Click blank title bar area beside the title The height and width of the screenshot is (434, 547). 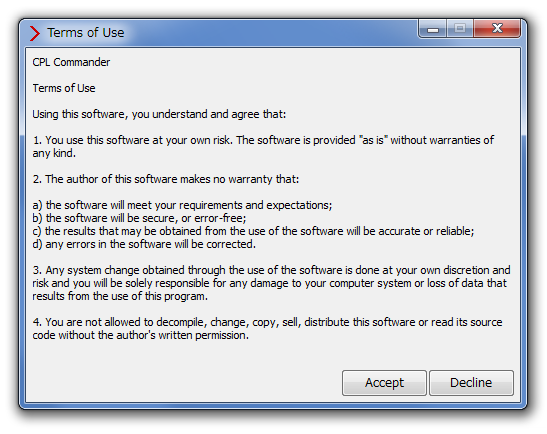click(x=270, y=33)
